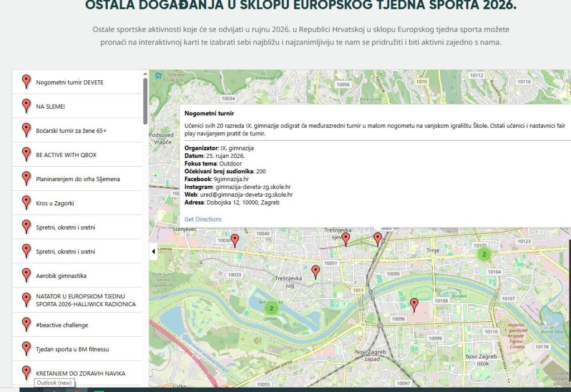
Task: Click the pin icon beside NA SLEME!
Action: (26, 106)
